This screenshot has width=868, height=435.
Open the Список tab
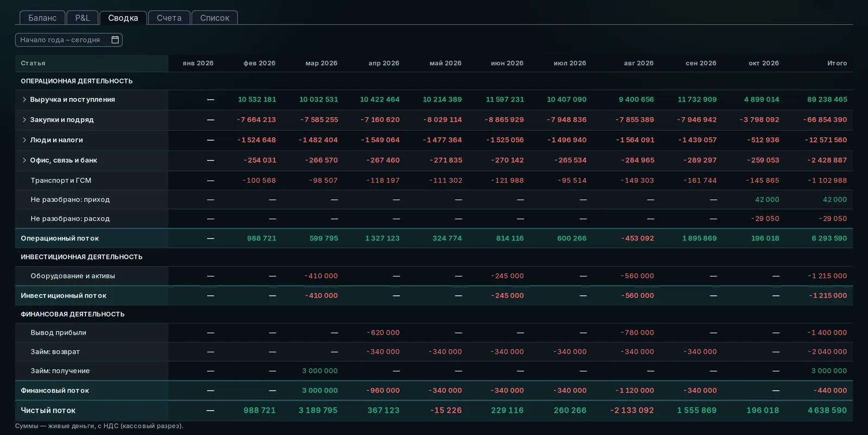click(215, 18)
